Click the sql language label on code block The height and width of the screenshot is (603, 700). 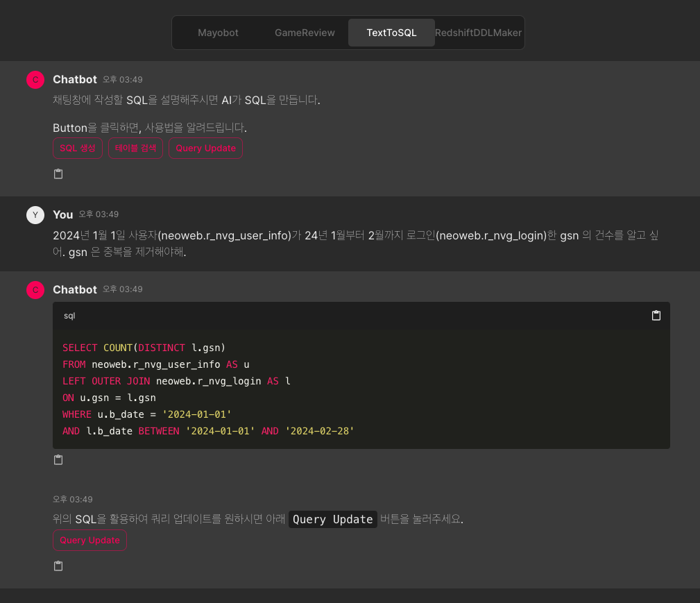[x=69, y=316]
